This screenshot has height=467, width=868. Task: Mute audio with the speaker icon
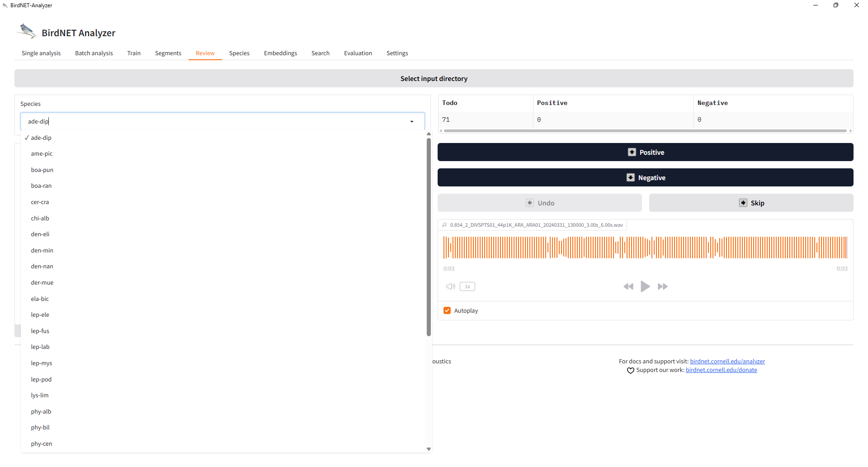click(x=451, y=286)
